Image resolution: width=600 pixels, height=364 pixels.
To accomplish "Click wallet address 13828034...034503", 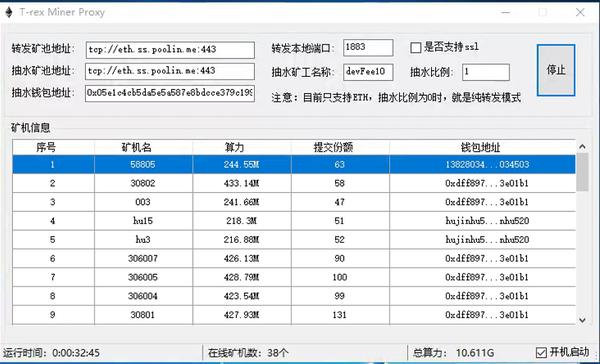I will [487, 165].
